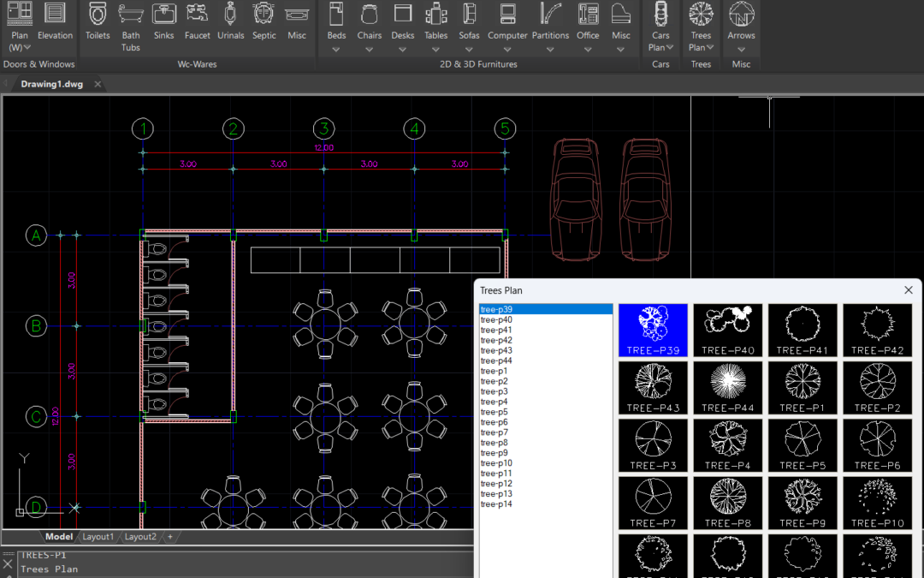Expand the Arrows dropdown arrow
The image size is (924, 578).
pyautogui.click(x=741, y=50)
